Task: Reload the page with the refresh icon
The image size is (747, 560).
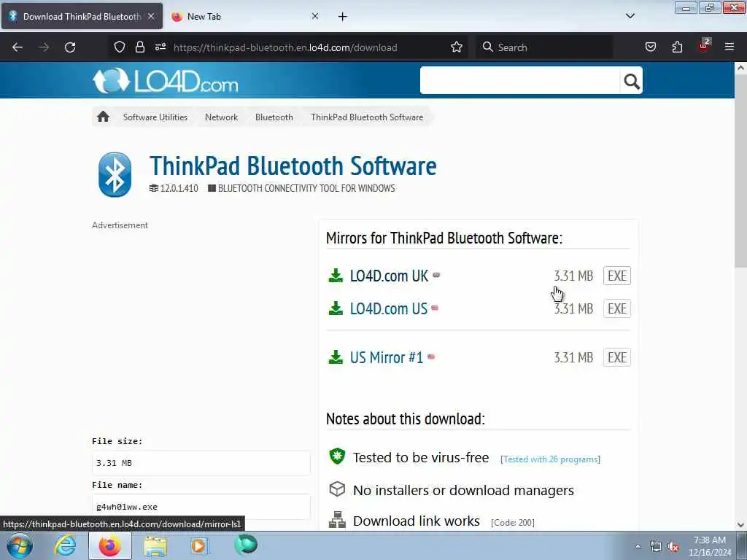Action: [70, 47]
